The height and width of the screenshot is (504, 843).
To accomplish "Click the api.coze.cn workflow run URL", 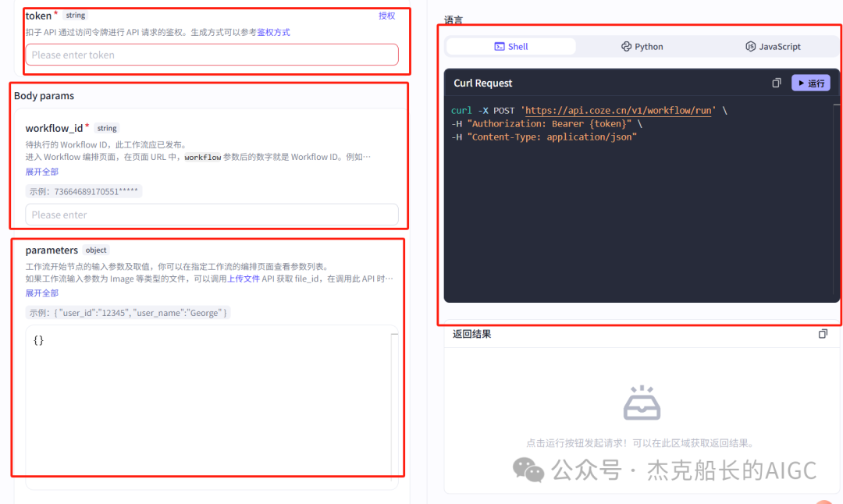I will click(x=617, y=111).
